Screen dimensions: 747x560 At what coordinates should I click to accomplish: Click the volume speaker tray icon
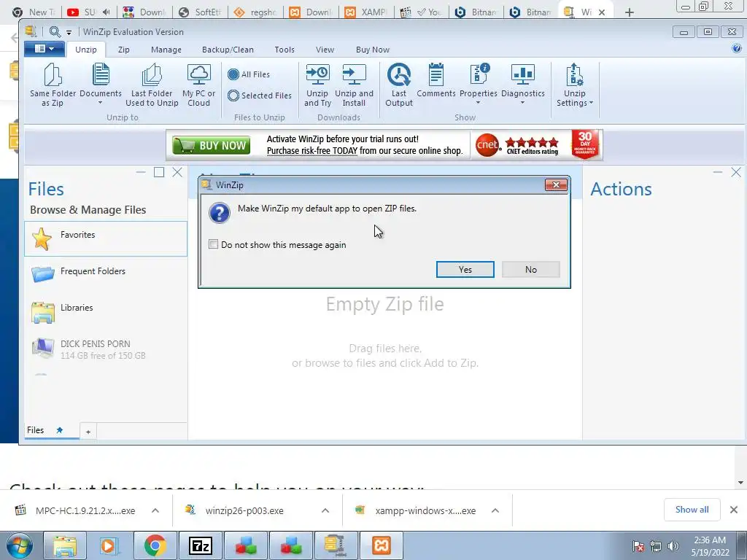point(673,546)
